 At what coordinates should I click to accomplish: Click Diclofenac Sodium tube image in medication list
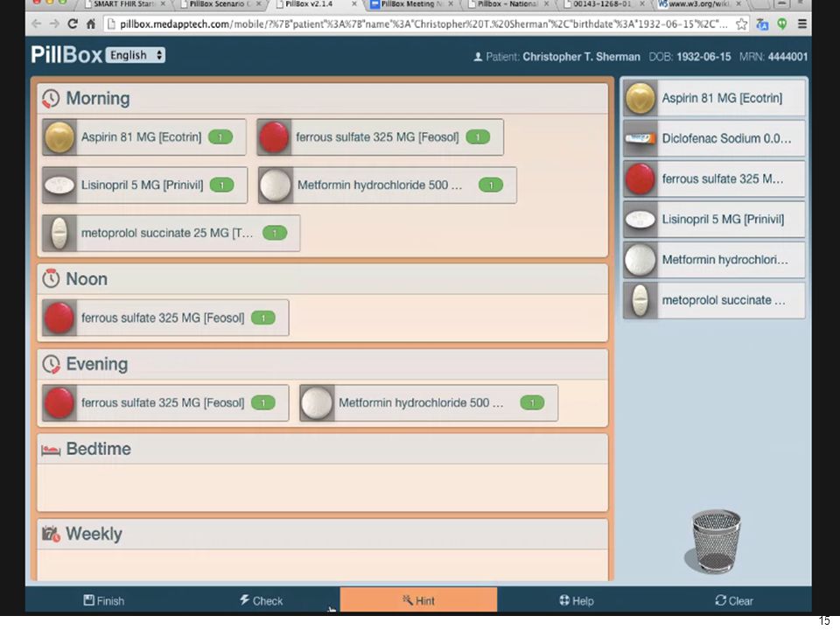[640, 139]
